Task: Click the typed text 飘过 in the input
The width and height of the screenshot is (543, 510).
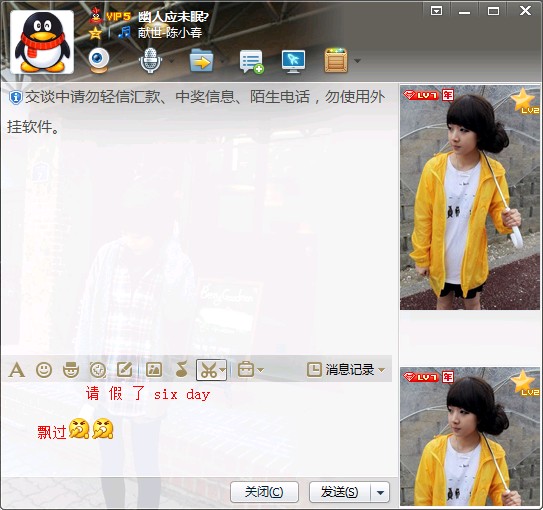Action: coord(52,432)
